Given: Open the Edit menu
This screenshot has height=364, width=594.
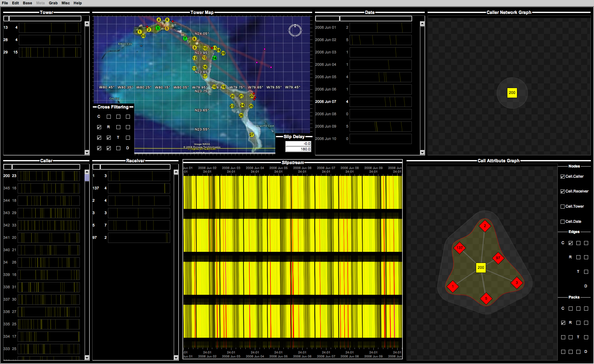Looking at the screenshot, I should tap(15, 3).
